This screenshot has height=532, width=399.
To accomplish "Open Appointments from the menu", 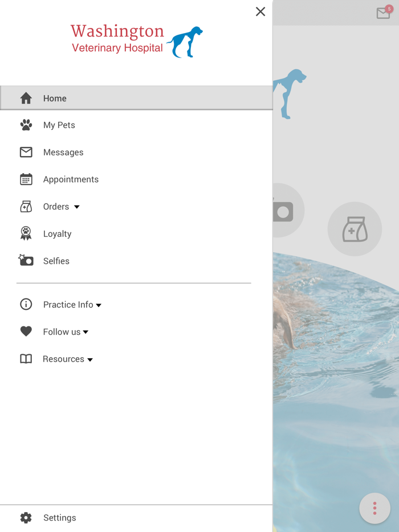I will point(71,179).
